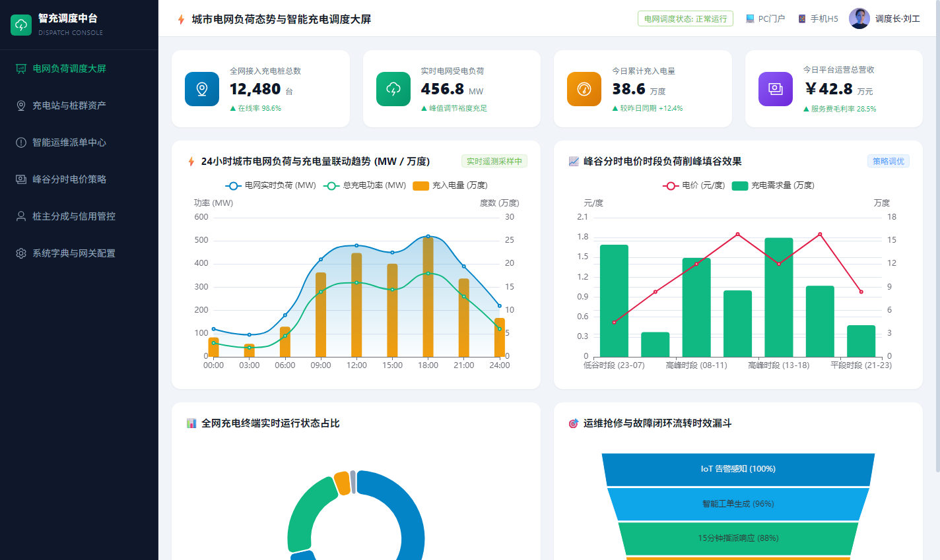Image resolution: width=940 pixels, height=560 pixels.
Task: Click the 策略调优 tag
Action: coord(889,162)
